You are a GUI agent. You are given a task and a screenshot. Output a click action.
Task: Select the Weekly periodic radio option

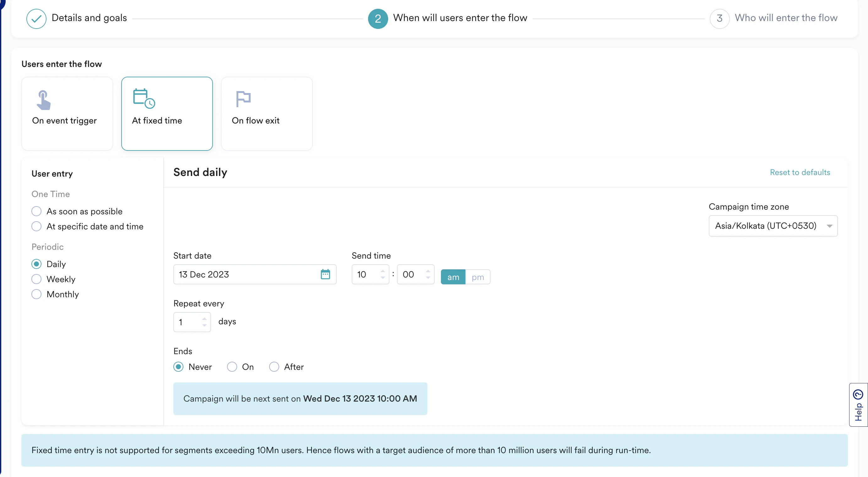click(x=36, y=279)
